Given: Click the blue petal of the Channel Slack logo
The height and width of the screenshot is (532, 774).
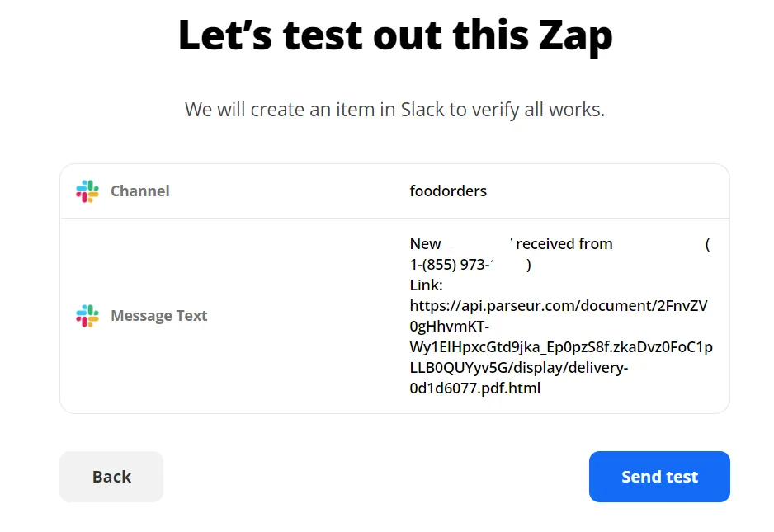Looking at the screenshot, I should pos(82,188).
